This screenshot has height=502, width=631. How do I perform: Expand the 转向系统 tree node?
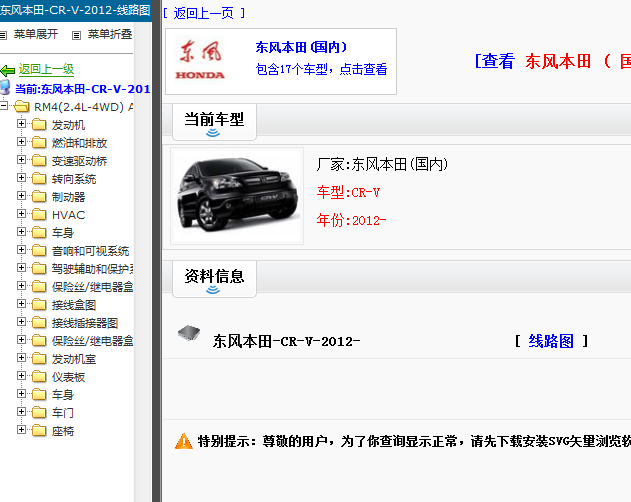pos(21,178)
